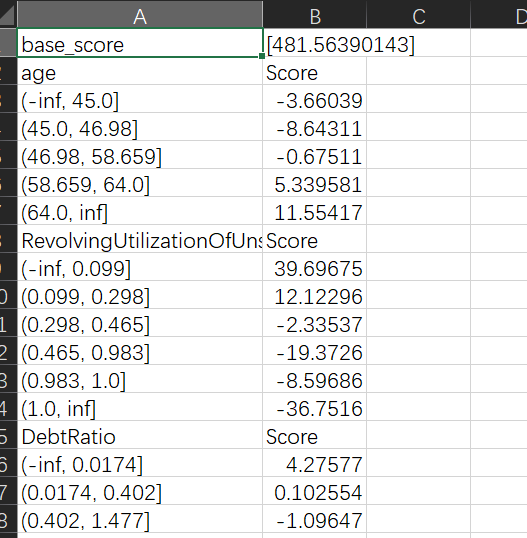527x538 pixels.
Task: Select empty column C cell beside -3.66039
Action: click(418, 99)
